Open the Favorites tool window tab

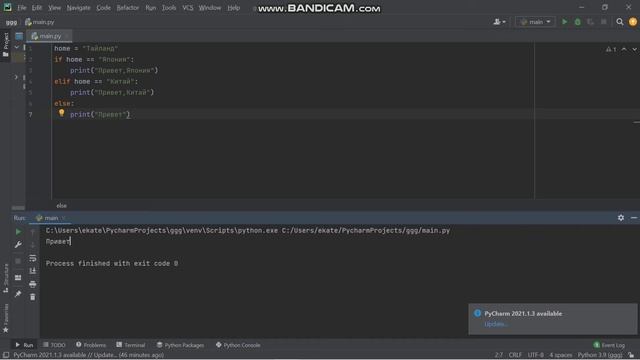coord(6,318)
